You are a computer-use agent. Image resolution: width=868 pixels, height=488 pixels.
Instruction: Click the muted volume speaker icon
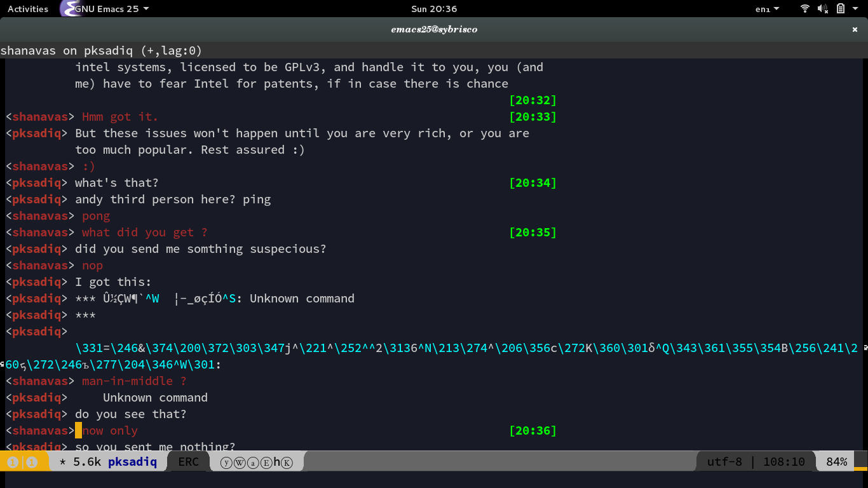click(x=823, y=9)
